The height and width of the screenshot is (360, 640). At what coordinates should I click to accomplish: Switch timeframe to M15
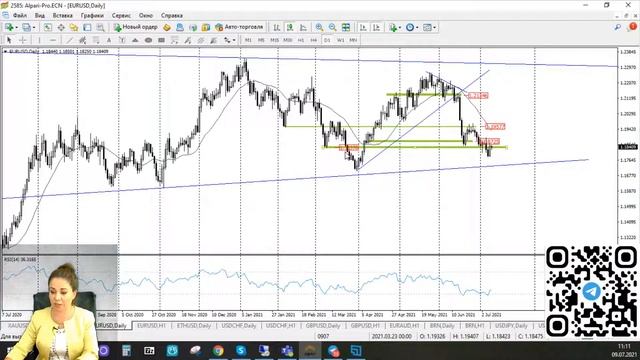coord(274,40)
